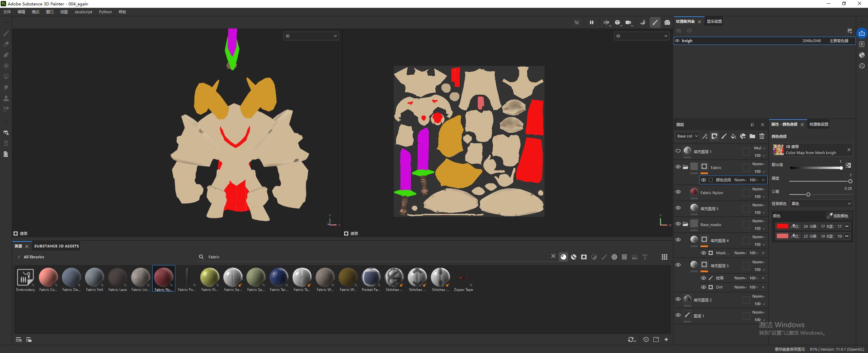Toggle visibility of the knigh texture set
Viewport: 868px width, 353px height.
(677, 41)
